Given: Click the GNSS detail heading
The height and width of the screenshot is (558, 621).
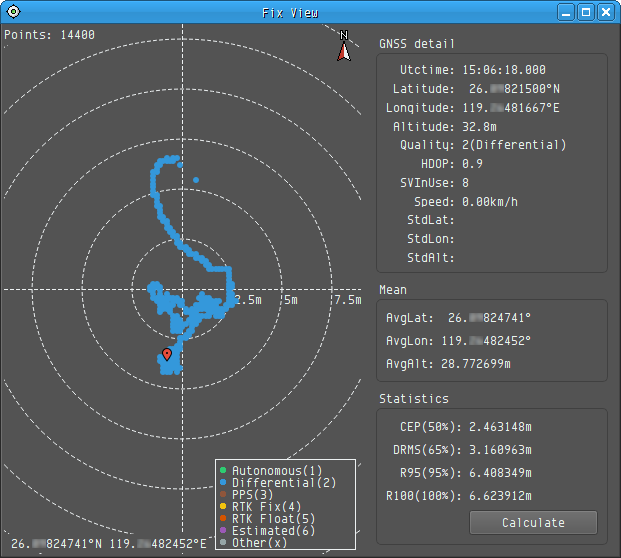Looking at the screenshot, I should (x=417, y=44).
